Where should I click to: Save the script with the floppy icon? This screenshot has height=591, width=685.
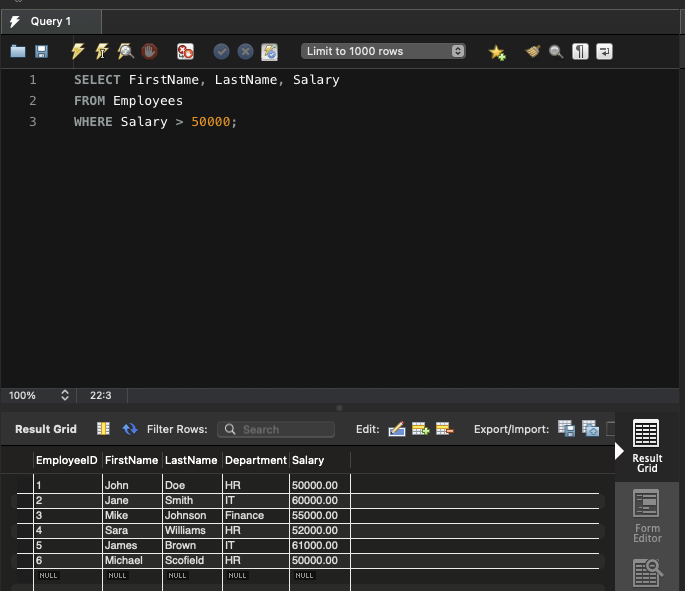coord(42,52)
